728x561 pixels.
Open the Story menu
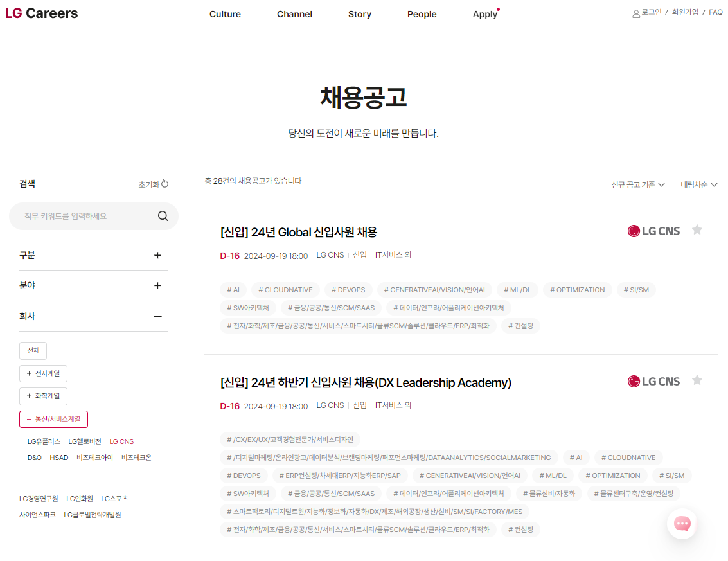coord(360,14)
